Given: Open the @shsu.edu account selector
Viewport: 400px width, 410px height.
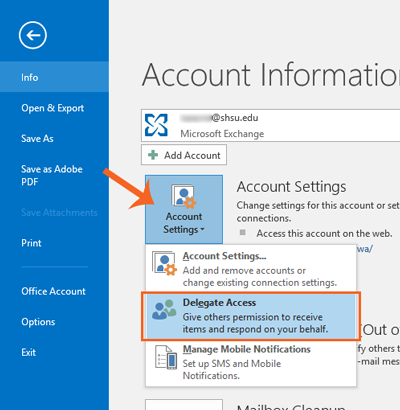Looking at the screenshot, I should (x=270, y=125).
